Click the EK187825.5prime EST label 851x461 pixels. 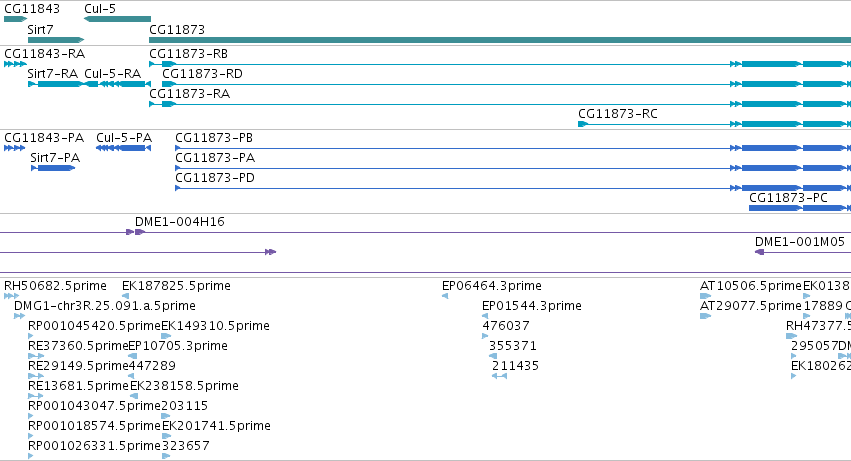[176, 286]
